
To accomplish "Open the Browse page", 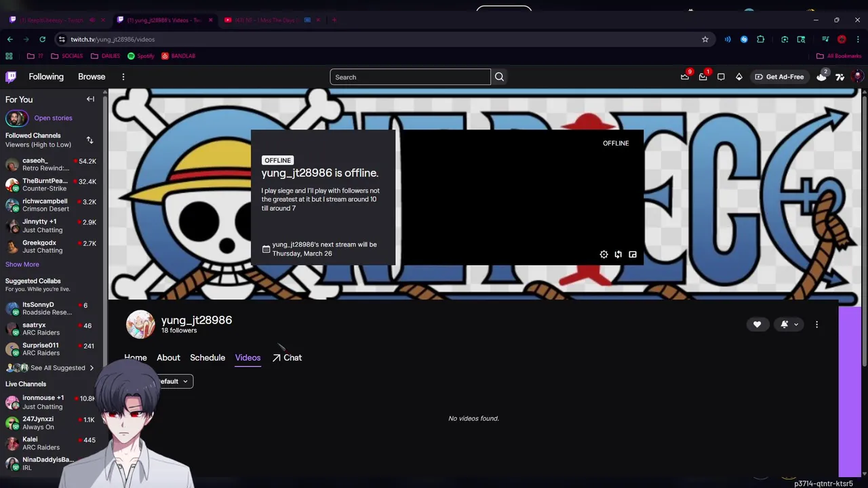I will (92, 77).
